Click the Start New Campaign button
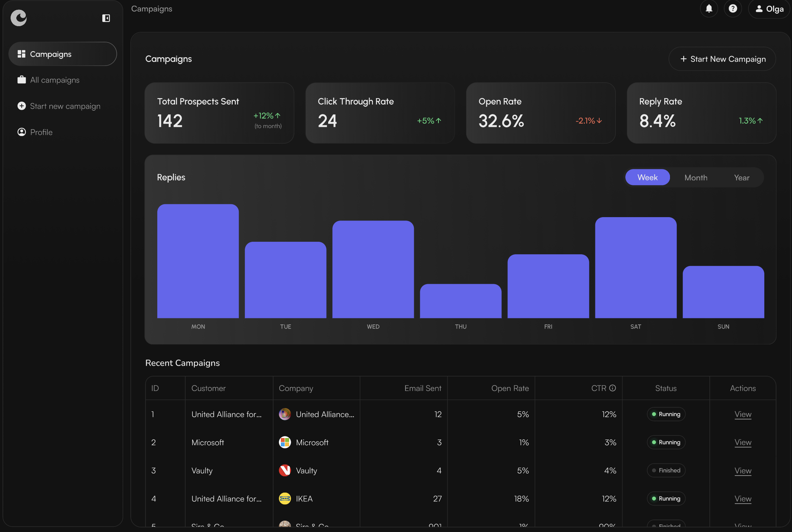 coord(722,59)
